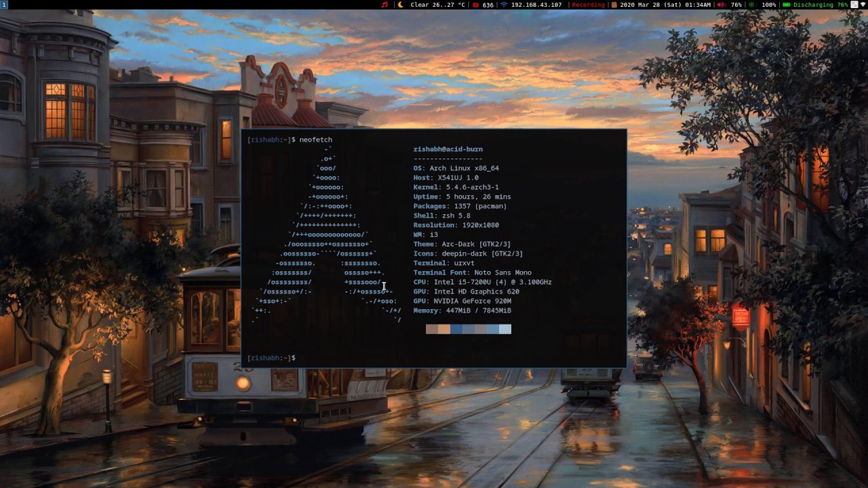The image size is (868, 488).
Task: Click the Packages: 1357 (pacman) line
Action: pyautogui.click(x=460, y=206)
